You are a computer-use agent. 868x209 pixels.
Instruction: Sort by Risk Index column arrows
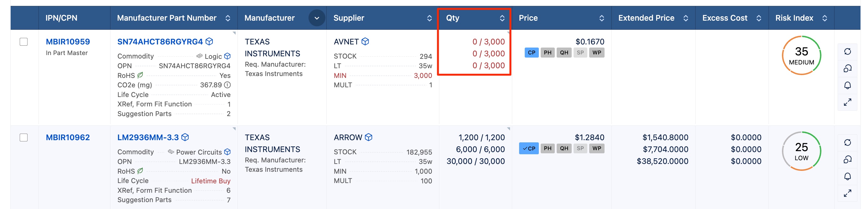click(x=825, y=18)
